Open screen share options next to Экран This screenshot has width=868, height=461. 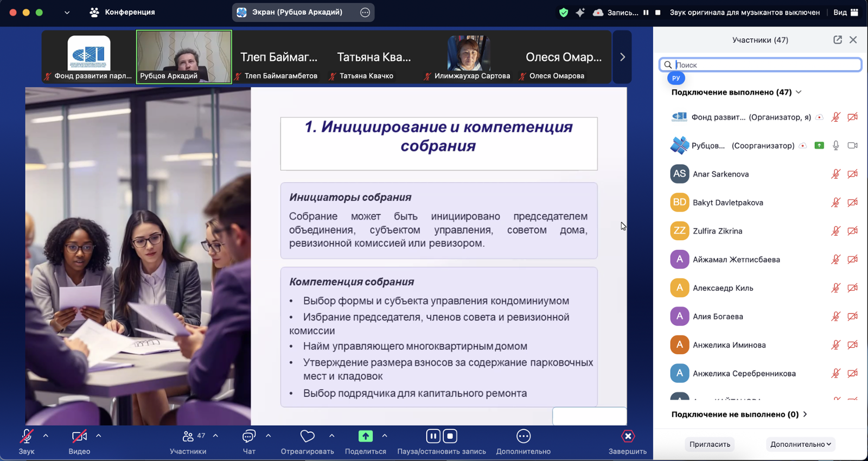[365, 12]
